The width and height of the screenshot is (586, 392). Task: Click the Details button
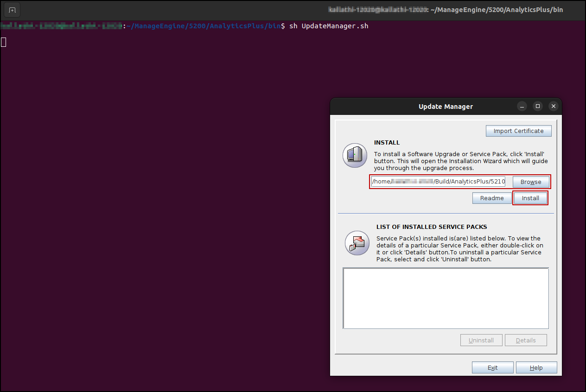coord(526,340)
